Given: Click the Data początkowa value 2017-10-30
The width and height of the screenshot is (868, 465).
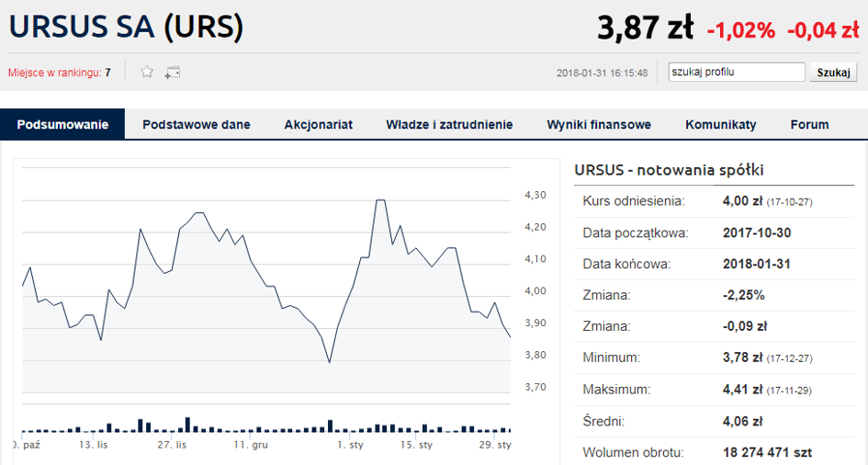Looking at the screenshot, I should click(757, 232).
